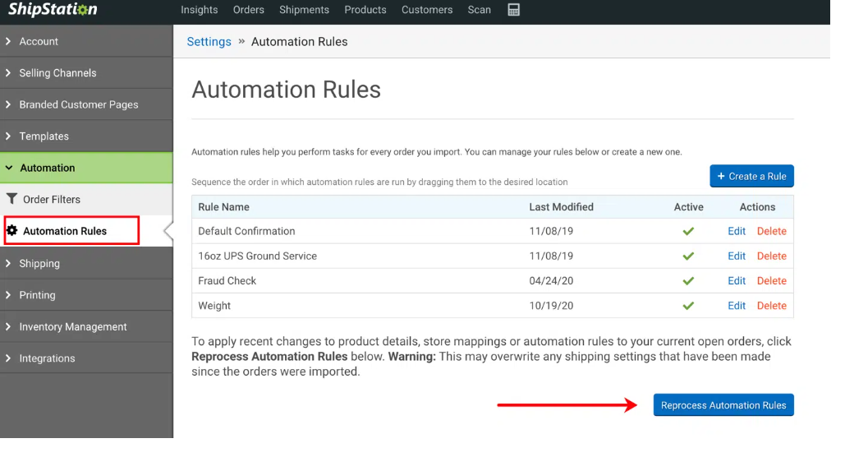
Task: Click the Automation Rules page heading
Action: click(x=287, y=90)
